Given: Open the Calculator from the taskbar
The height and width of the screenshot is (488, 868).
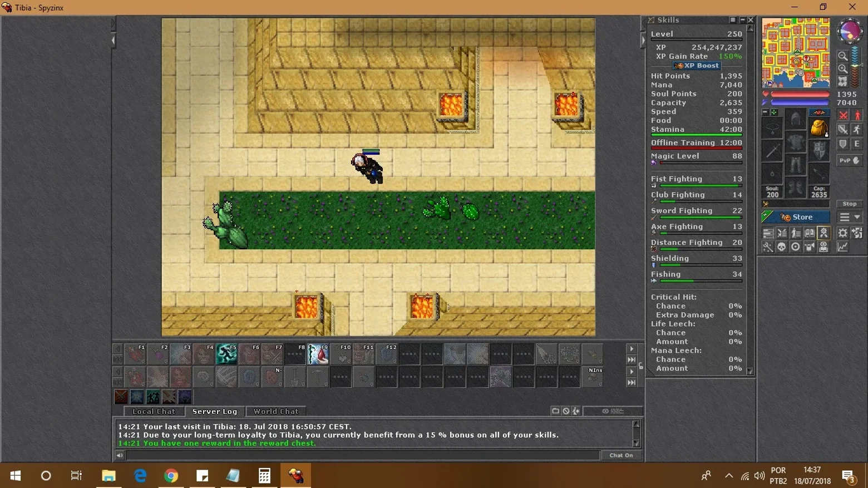Looking at the screenshot, I should 264,476.
